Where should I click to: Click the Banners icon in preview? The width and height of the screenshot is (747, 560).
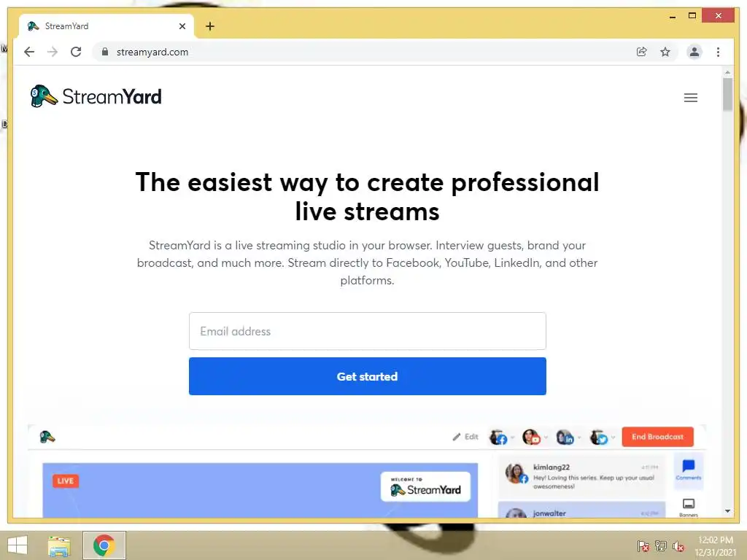pos(689,507)
